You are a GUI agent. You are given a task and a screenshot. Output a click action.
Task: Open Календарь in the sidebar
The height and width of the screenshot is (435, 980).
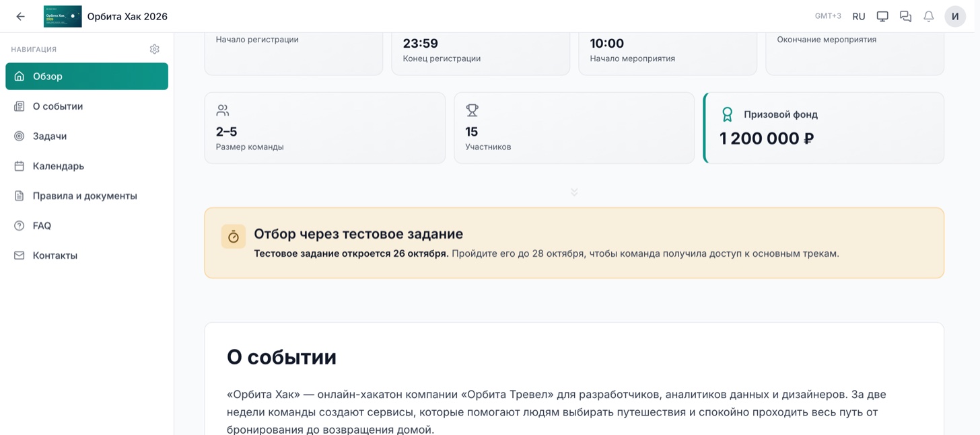click(87, 166)
